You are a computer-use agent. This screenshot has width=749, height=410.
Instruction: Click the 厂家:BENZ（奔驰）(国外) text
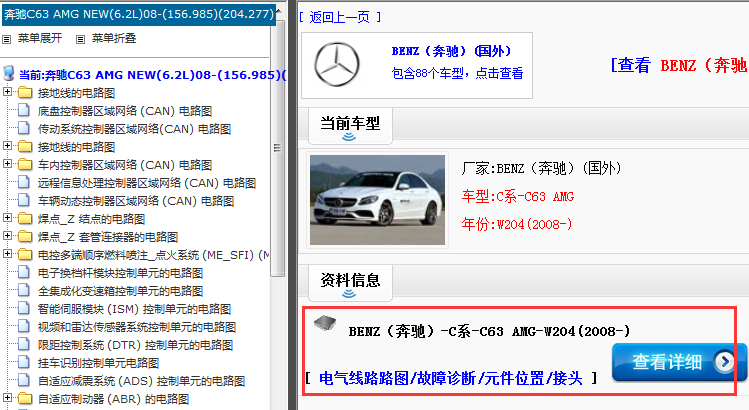541,168
